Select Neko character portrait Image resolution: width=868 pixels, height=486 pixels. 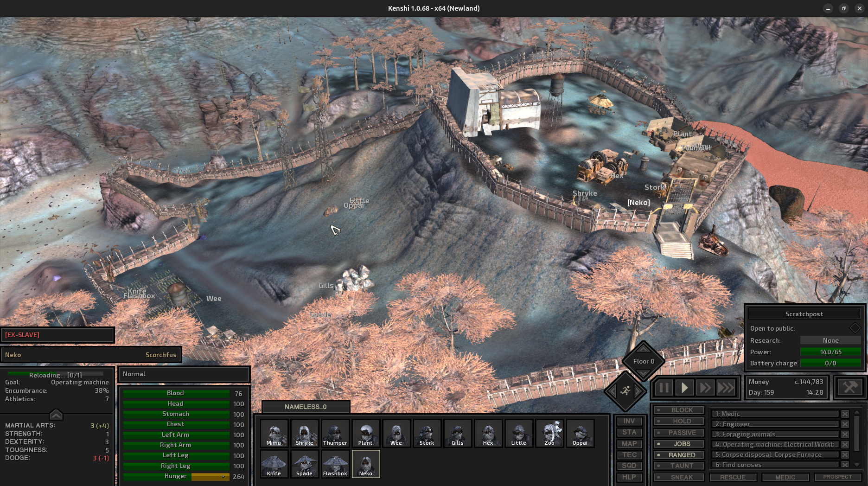point(366,464)
